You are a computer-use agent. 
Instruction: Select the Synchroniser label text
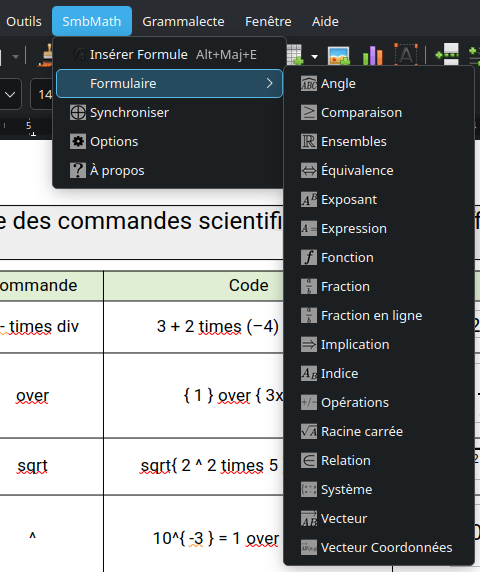[129, 113]
